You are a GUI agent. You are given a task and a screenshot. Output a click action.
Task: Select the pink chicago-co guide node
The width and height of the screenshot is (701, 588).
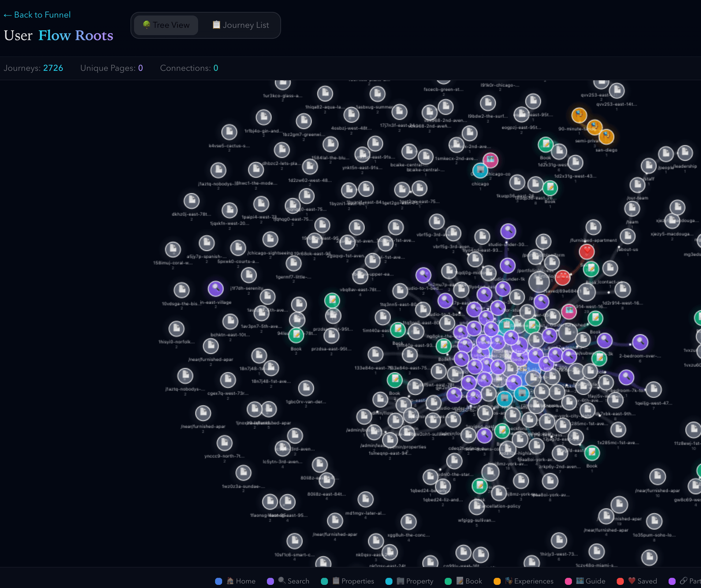[x=490, y=160]
